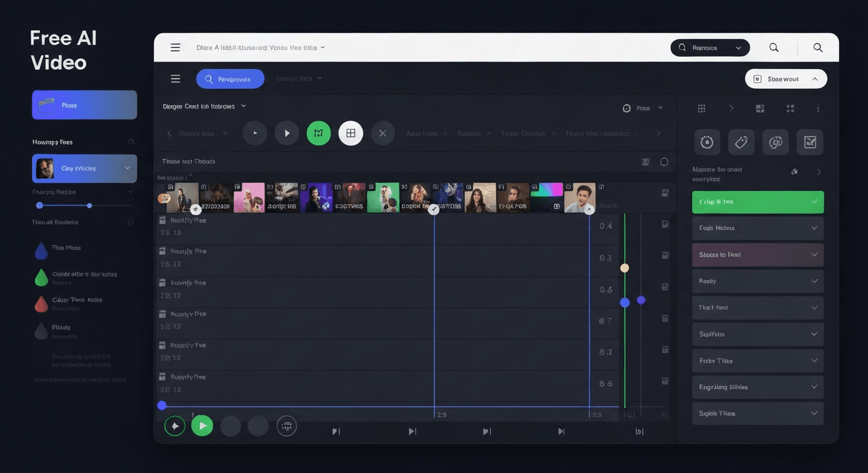Select the tag label tool in the right panel

741,142
